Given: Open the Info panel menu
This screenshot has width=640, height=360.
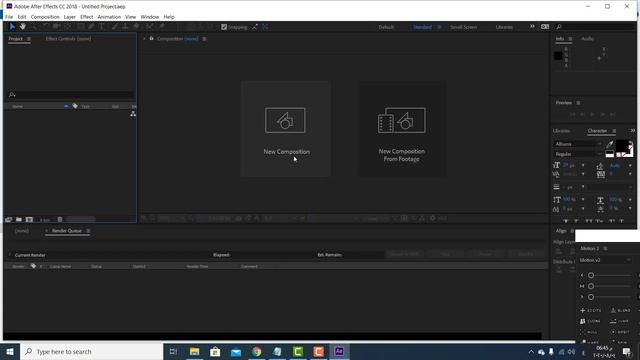Looking at the screenshot, I should point(570,39).
